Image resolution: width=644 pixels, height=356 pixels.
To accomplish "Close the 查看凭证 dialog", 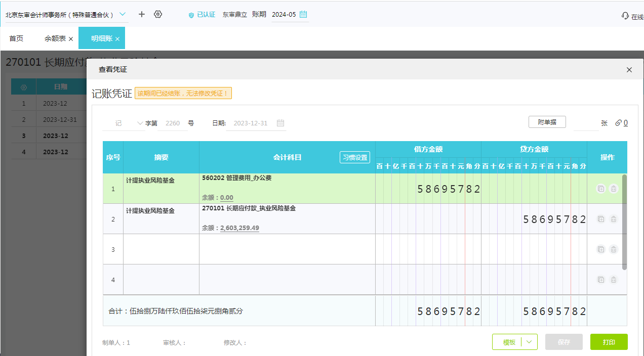I will click(x=629, y=70).
